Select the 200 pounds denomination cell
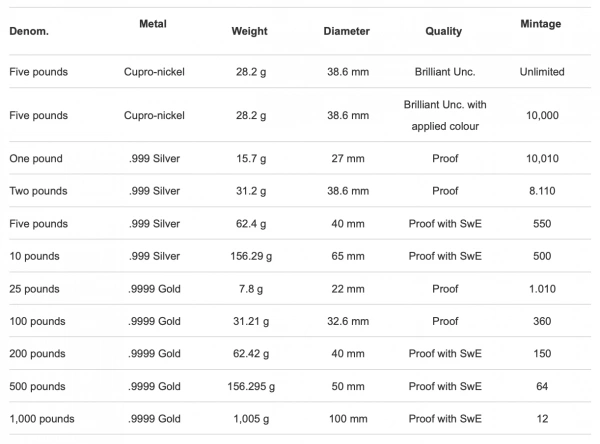Image resolution: width=600 pixels, height=444 pixels. (x=38, y=354)
